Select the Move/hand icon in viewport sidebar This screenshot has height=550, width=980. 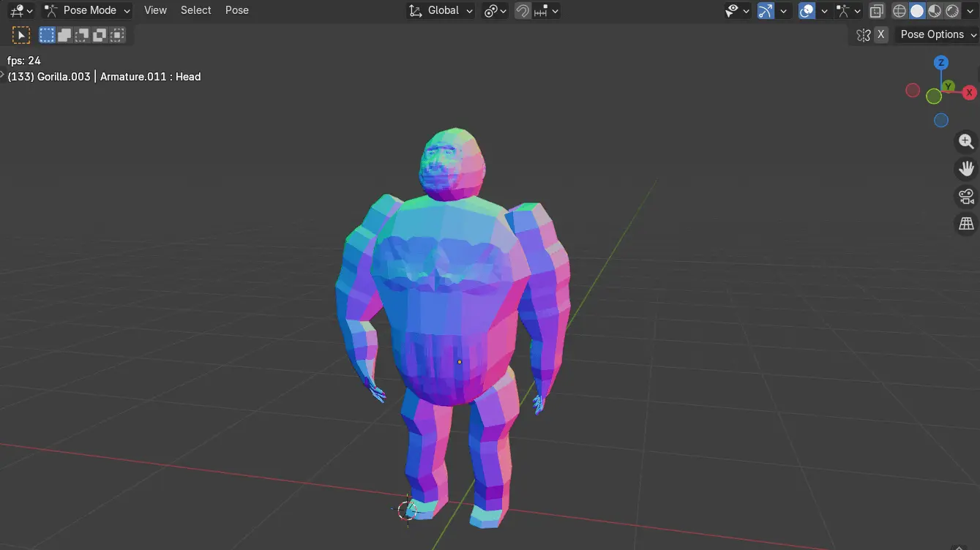pos(966,169)
